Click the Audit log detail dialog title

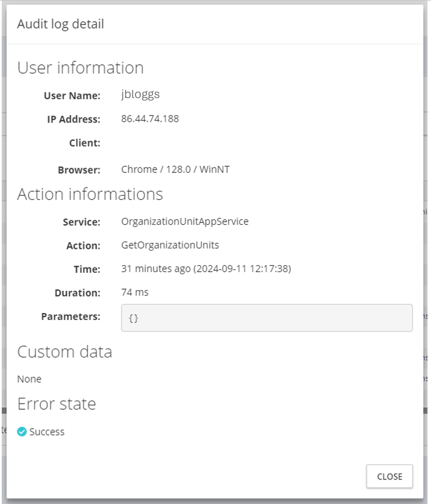60,25
